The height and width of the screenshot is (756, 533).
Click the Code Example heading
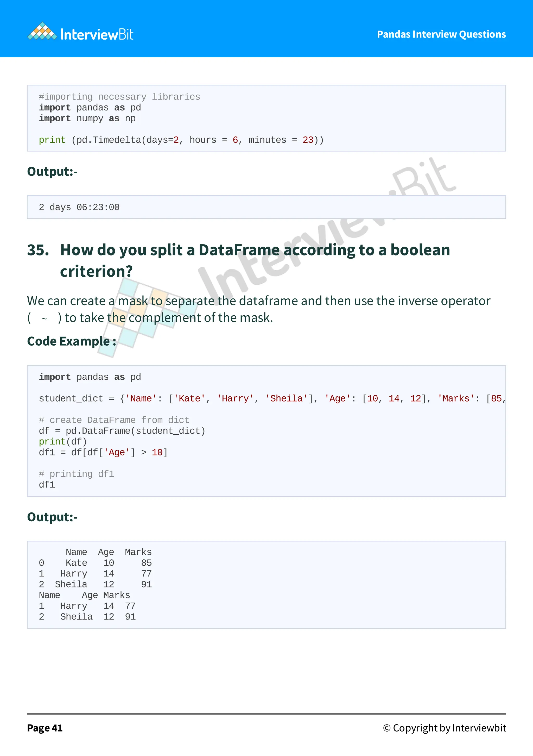(x=71, y=341)
